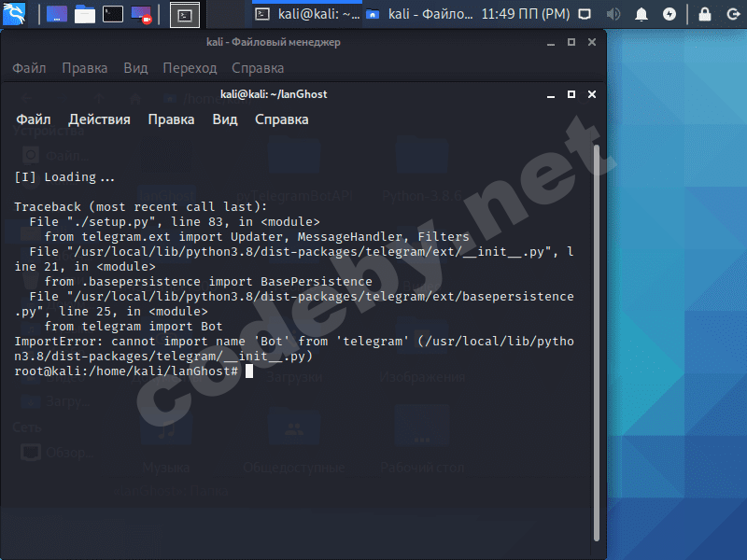Image resolution: width=747 pixels, height=560 pixels.
Task: Click the clock showing 11:49 PM
Action: [x=525, y=13]
